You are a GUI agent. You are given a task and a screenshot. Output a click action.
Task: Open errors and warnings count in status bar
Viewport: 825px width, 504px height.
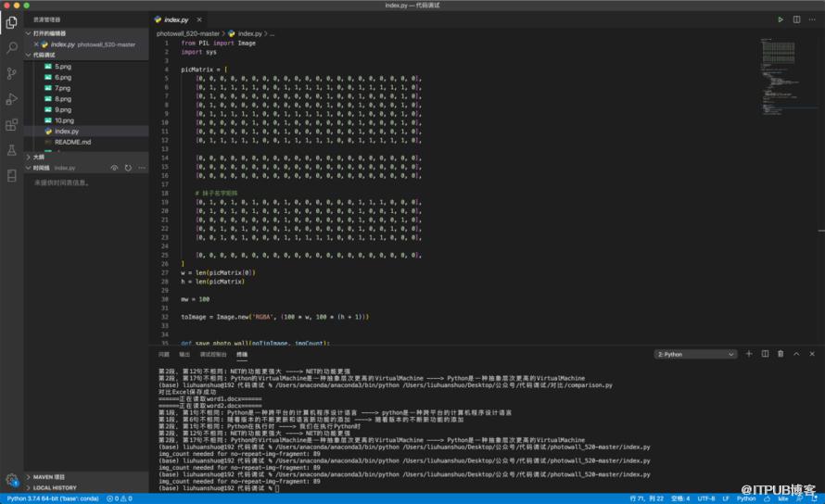120,498
